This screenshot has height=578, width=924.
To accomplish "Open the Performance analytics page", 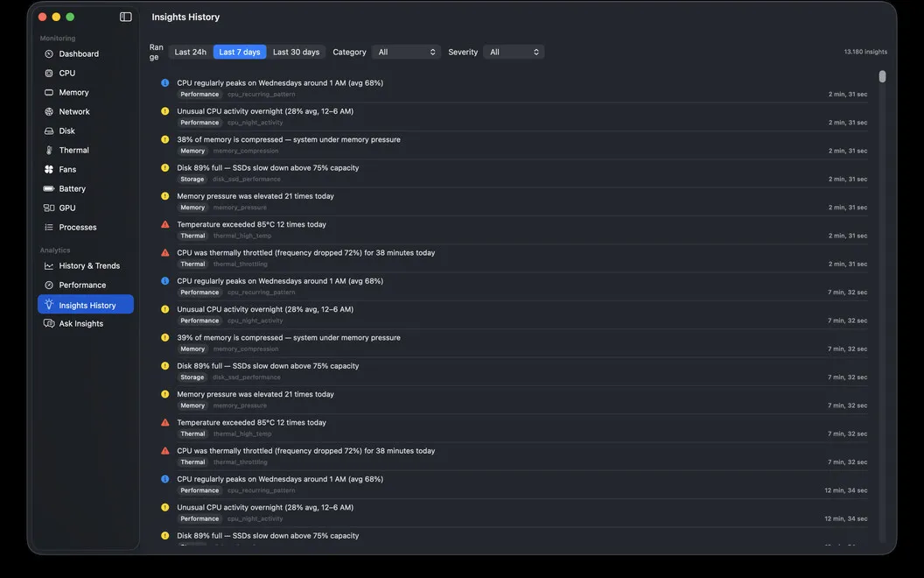I will (x=86, y=285).
